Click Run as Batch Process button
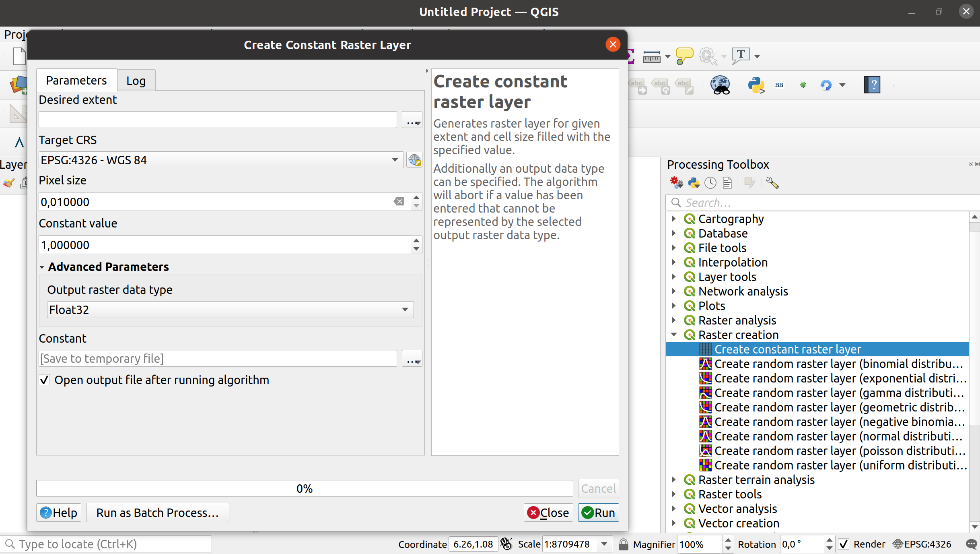 (x=157, y=513)
